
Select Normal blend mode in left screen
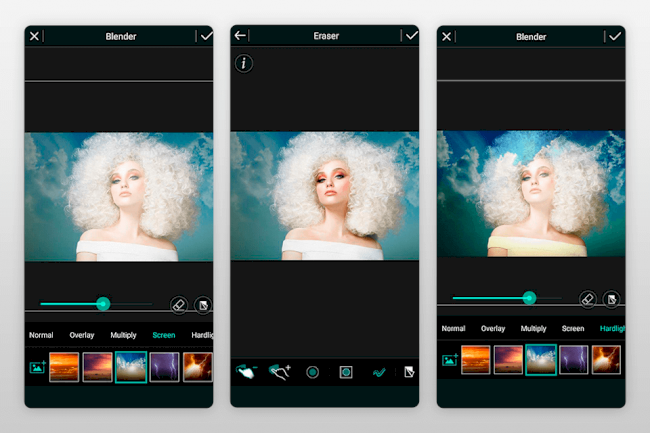pyautogui.click(x=41, y=335)
